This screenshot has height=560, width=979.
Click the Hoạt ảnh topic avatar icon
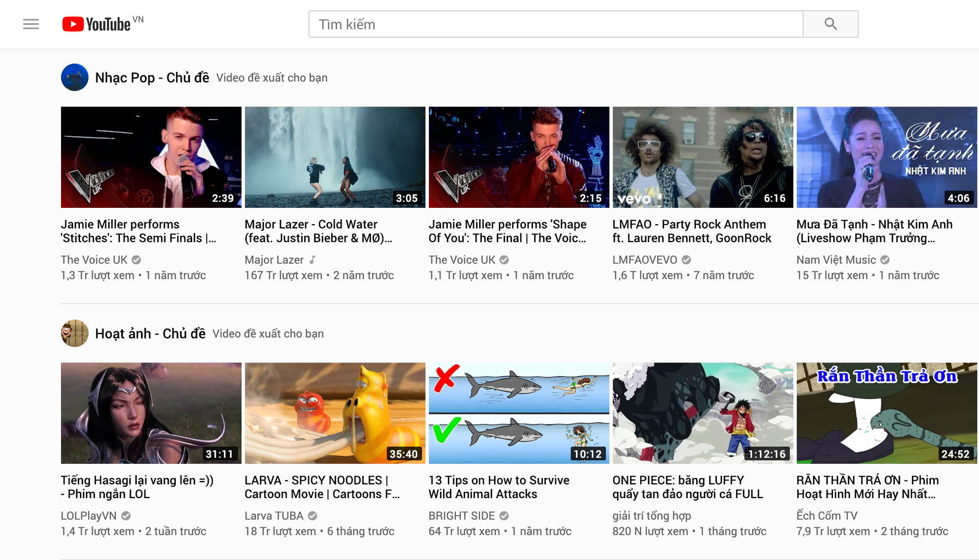point(74,333)
